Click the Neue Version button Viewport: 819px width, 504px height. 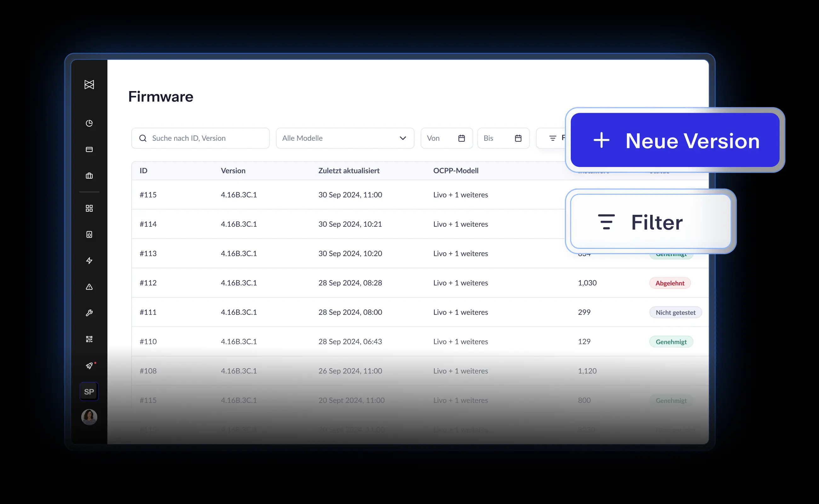675,140
